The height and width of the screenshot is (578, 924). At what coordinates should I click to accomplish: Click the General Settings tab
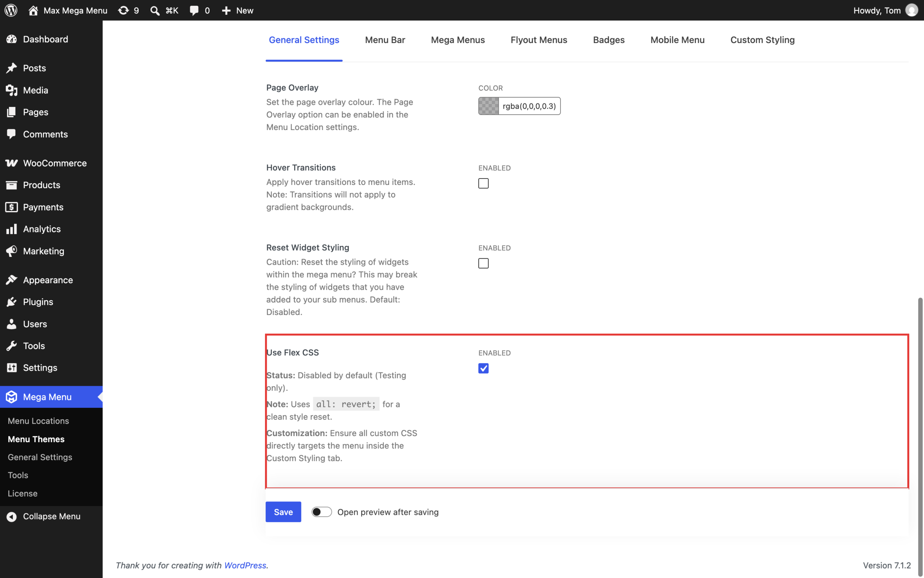coord(304,40)
